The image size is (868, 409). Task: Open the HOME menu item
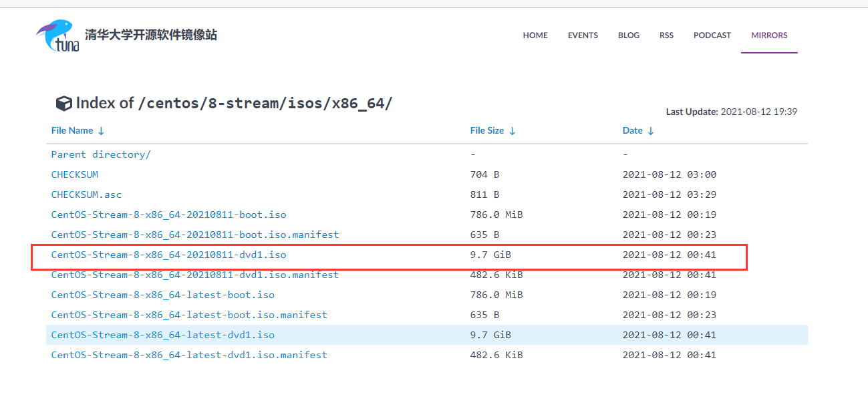click(535, 35)
